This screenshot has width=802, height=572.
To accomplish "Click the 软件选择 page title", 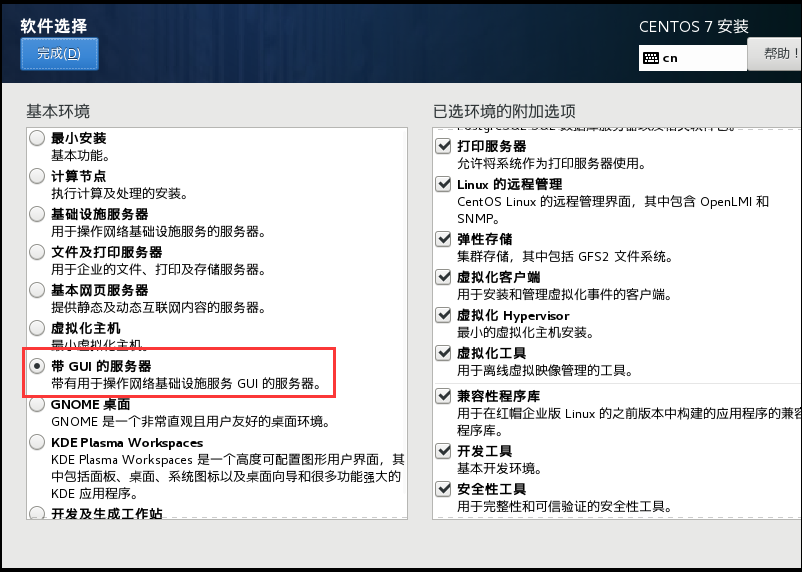I will point(54,26).
